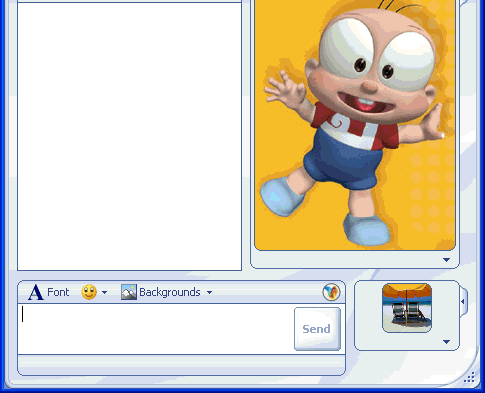Expand the Backgrounds dropdown arrow
485x393 pixels.
coord(209,293)
